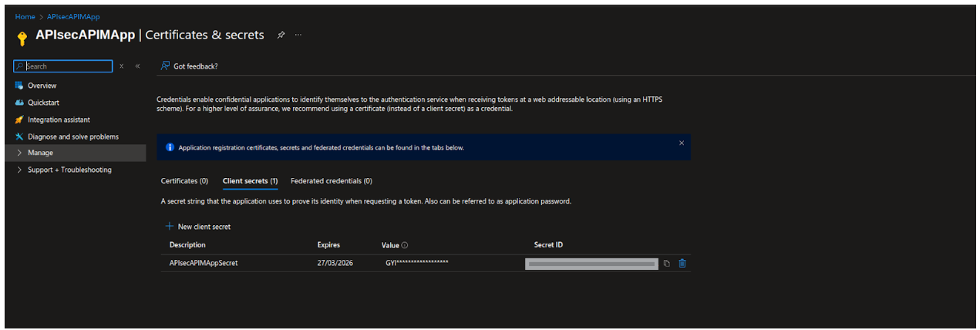Click the plus icon for new secret
Viewport: 980px width, 330px height.
point(169,227)
